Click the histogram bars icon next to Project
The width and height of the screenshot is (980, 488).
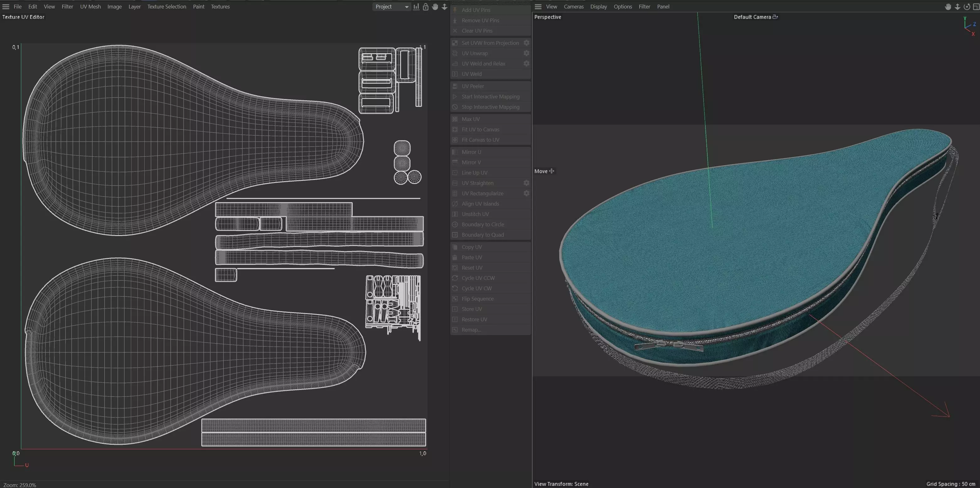416,7
